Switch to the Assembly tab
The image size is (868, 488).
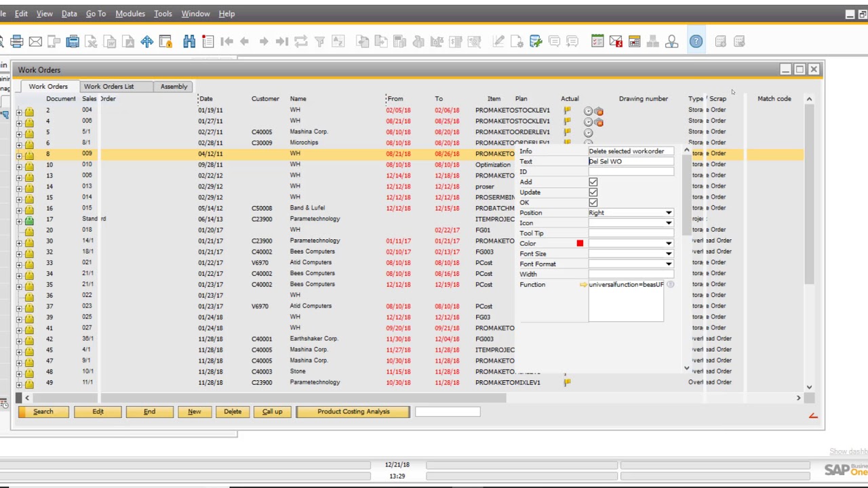tap(174, 87)
